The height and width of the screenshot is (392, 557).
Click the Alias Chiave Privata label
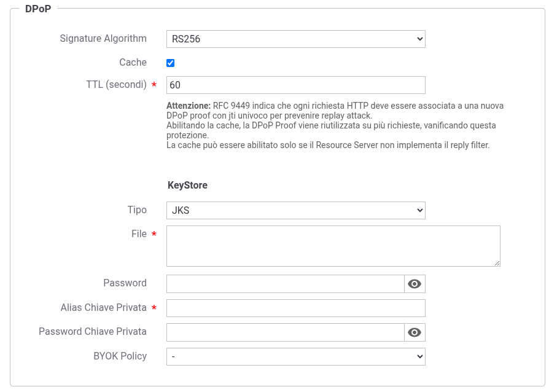point(103,308)
